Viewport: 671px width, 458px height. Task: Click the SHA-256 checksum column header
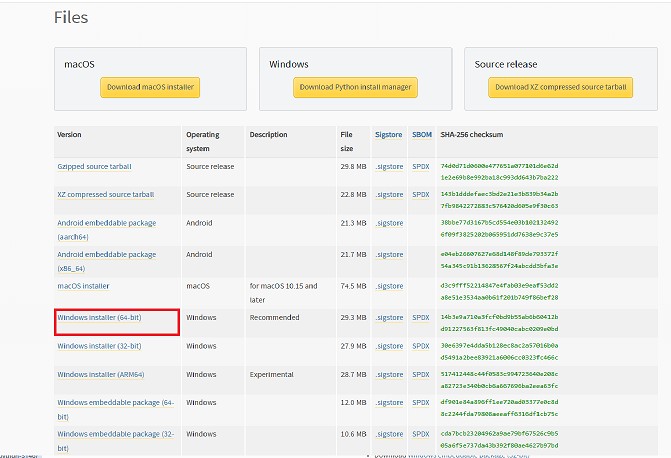click(472, 134)
